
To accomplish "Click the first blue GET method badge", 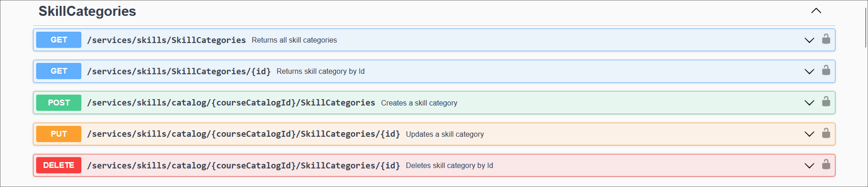I will click(59, 40).
